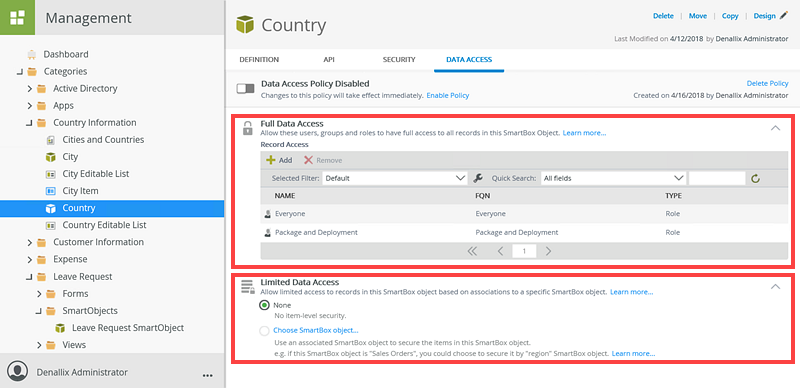Select the Views folder in the tree
This screenshot has width=800, height=388.
click(x=74, y=345)
